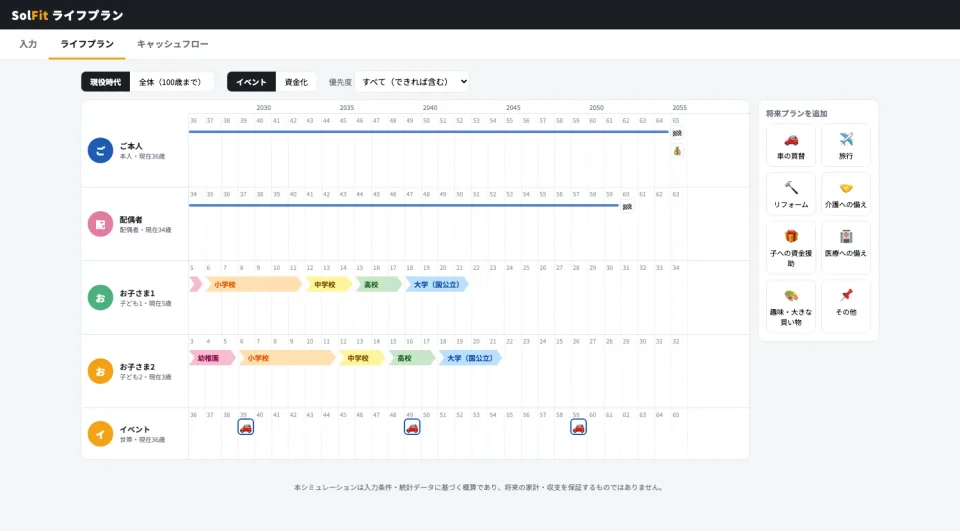Add リフォーム renovation plan

(x=790, y=194)
